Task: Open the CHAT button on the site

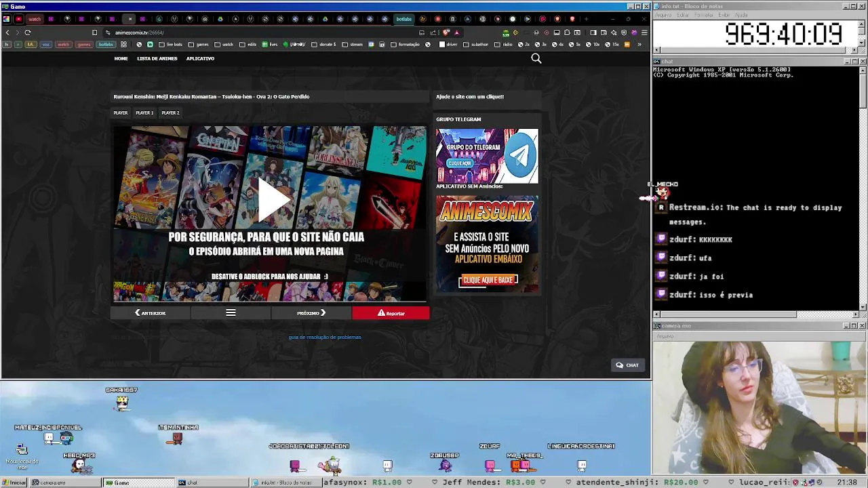Action: [627, 365]
